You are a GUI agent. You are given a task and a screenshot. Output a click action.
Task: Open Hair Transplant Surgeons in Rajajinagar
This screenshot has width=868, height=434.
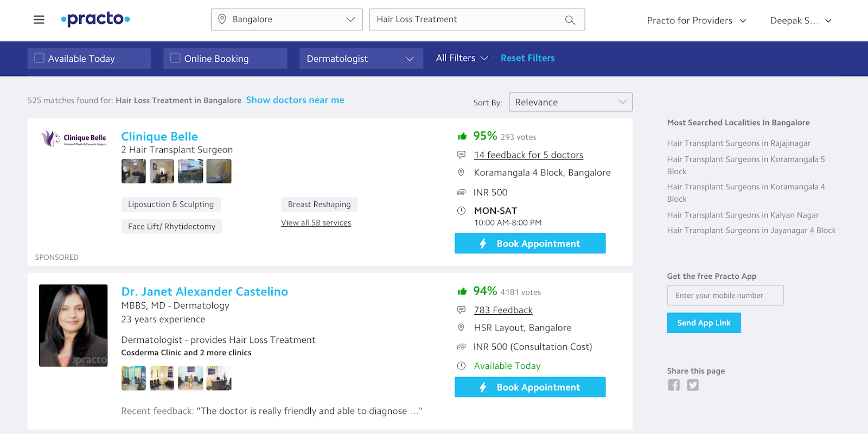point(738,143)
